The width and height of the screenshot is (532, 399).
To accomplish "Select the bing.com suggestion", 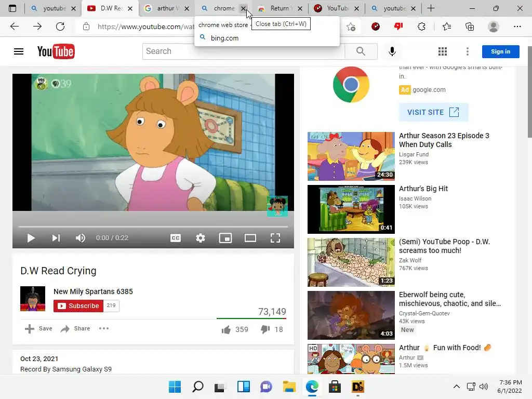I will (267, 38).
